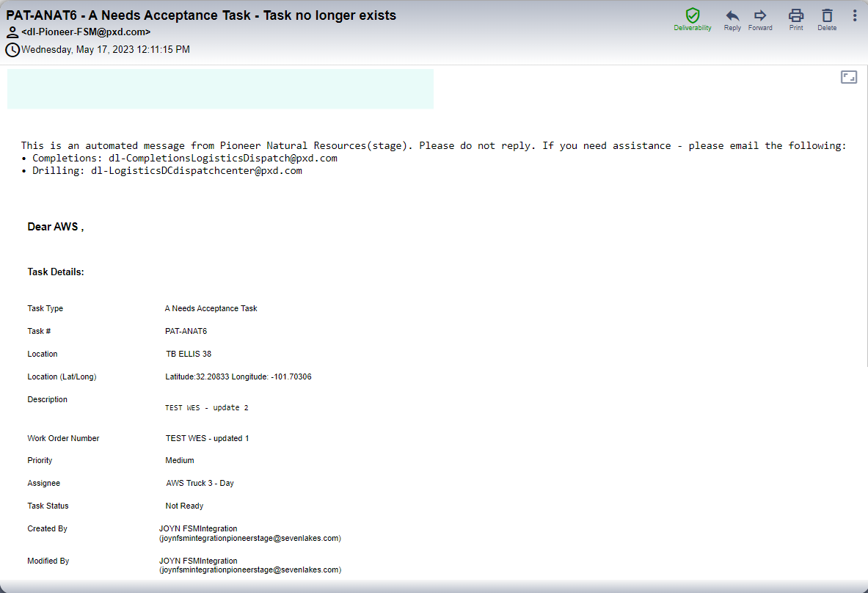The height and width of the screenshot is (593, 868).
Task: Click the email subject line title
Action: click(x=201, y=15)
